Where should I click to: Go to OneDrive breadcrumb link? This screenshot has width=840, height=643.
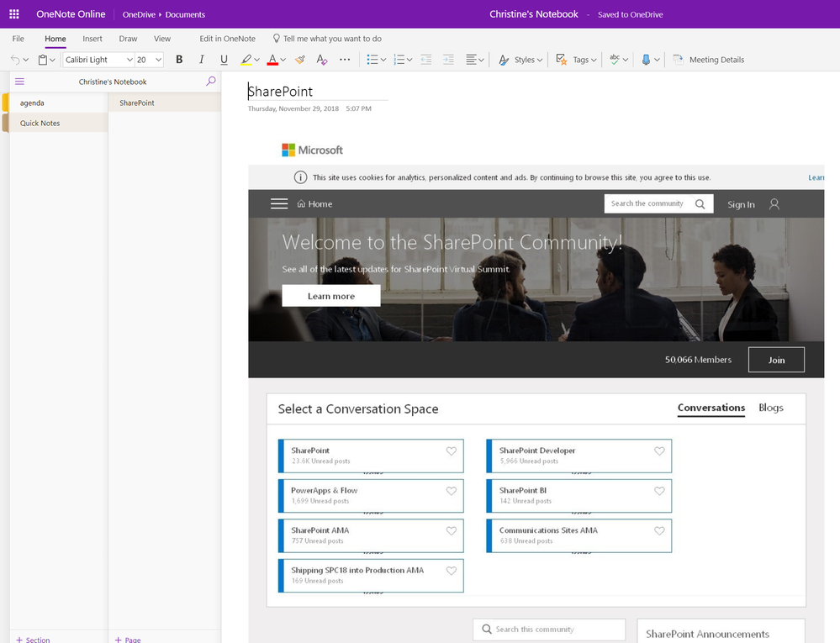click(x=139, y=14)
